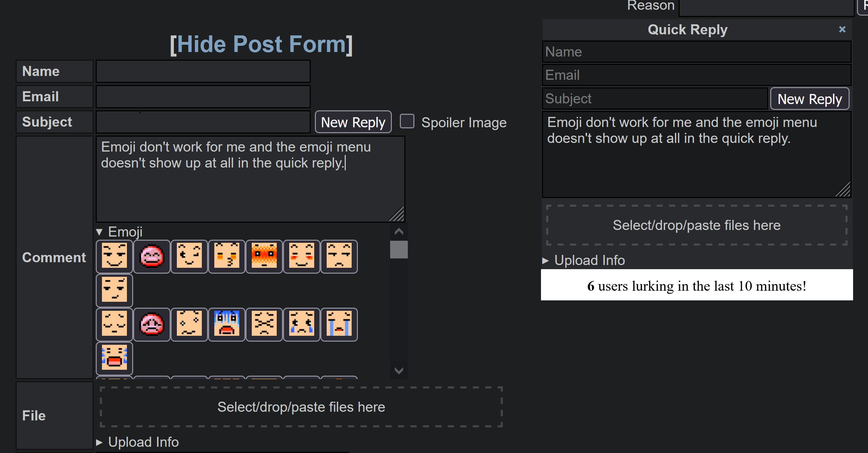868x453 pixels.
Task: Focus the Quick Reply Email field
Action: pyautogui.click(x=696, y=75)
